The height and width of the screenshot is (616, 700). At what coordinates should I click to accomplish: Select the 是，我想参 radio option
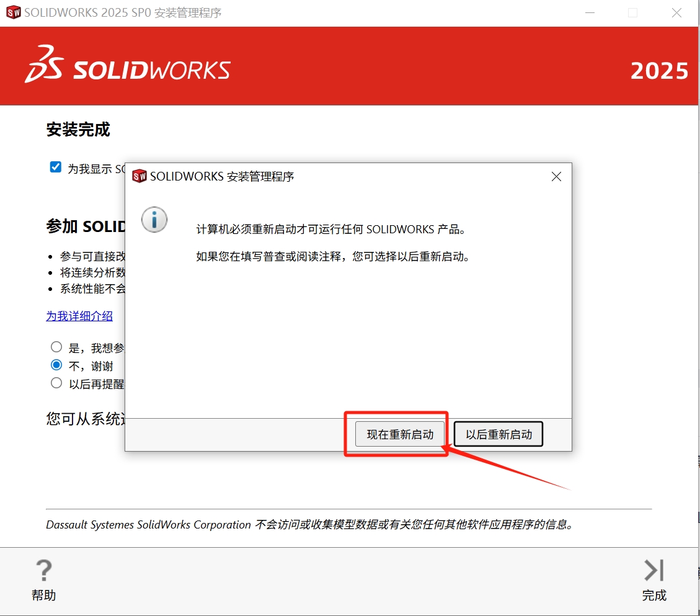(x=56, y=347)
